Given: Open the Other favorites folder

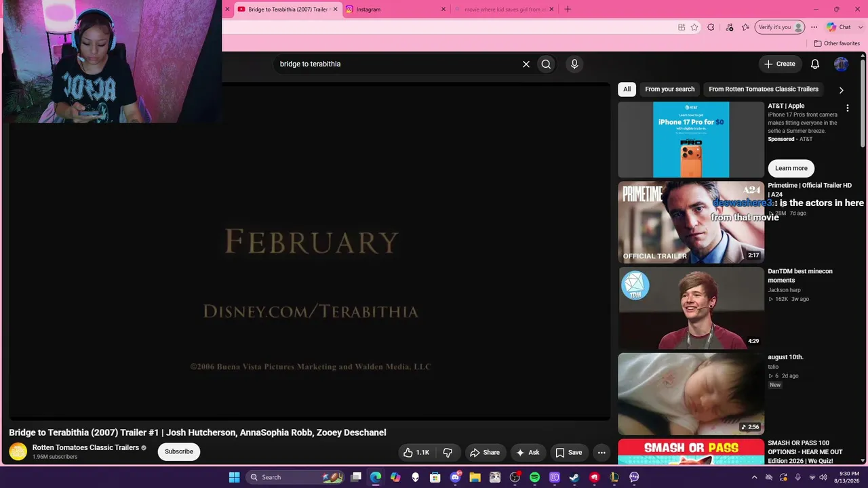Looking at the screenshot, I should pos(837,43).
